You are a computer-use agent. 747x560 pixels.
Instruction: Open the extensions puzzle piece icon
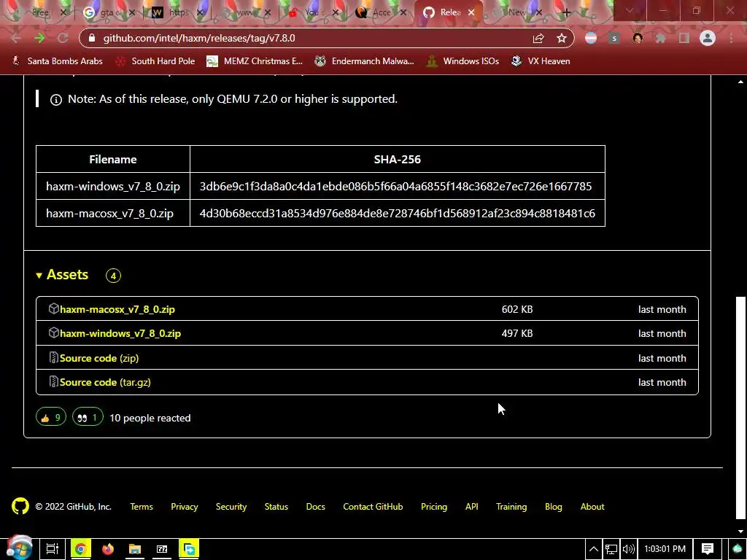point(661,38)
